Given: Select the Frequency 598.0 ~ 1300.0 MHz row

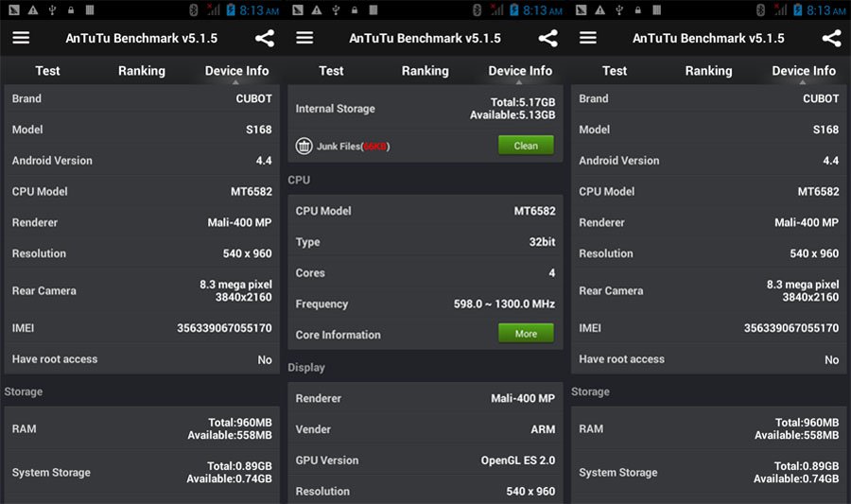Looking at the screenshot, I should point(425,304).
